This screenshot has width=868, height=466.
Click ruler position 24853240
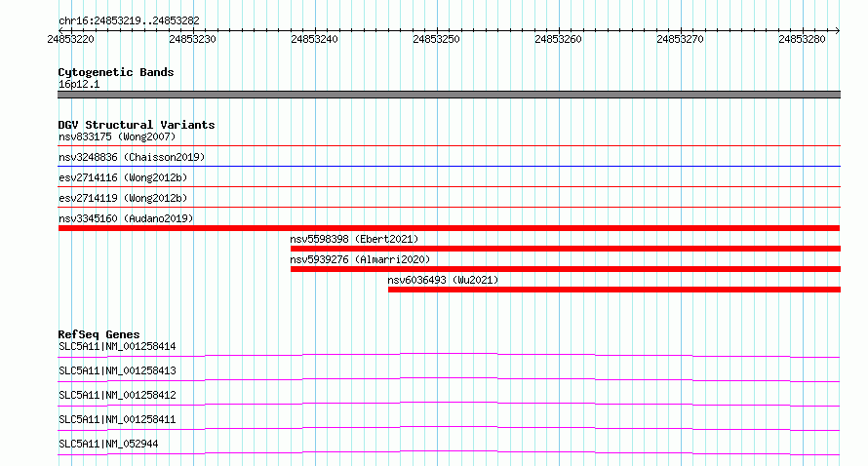click(314, 39)
